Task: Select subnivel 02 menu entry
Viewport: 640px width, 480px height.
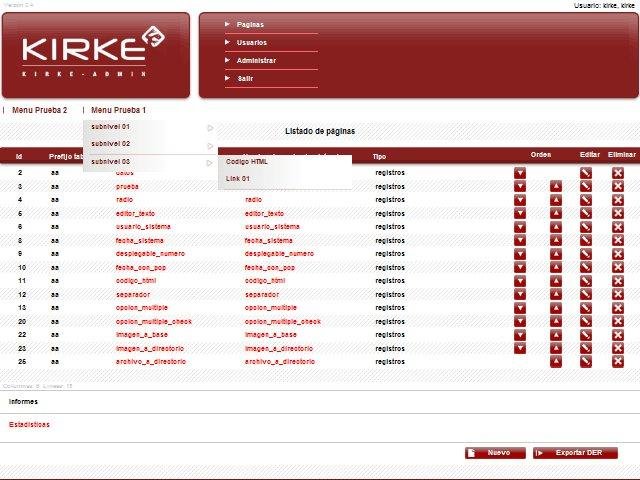Action: [x=110, y=144]
